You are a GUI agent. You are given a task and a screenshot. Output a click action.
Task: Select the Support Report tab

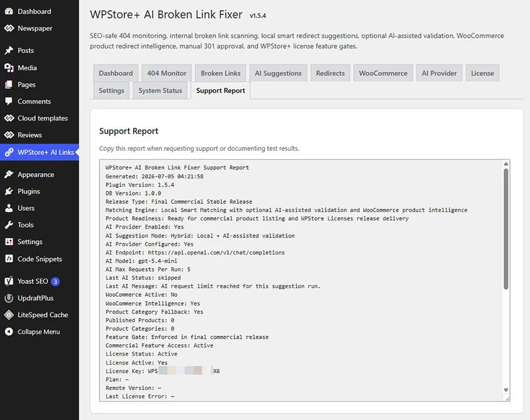[220, 90]
